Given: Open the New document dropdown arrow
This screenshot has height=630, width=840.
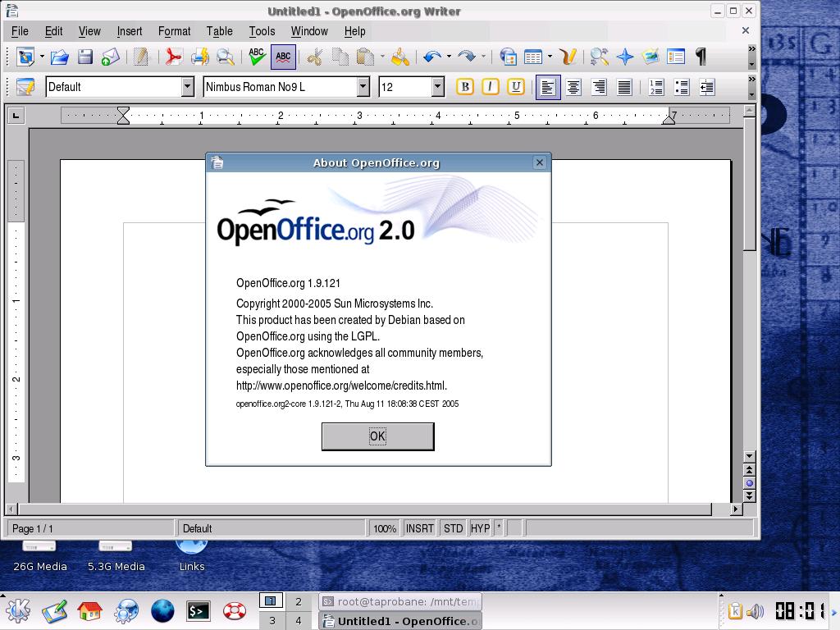Looking at the screenshot, I should 42,57.
